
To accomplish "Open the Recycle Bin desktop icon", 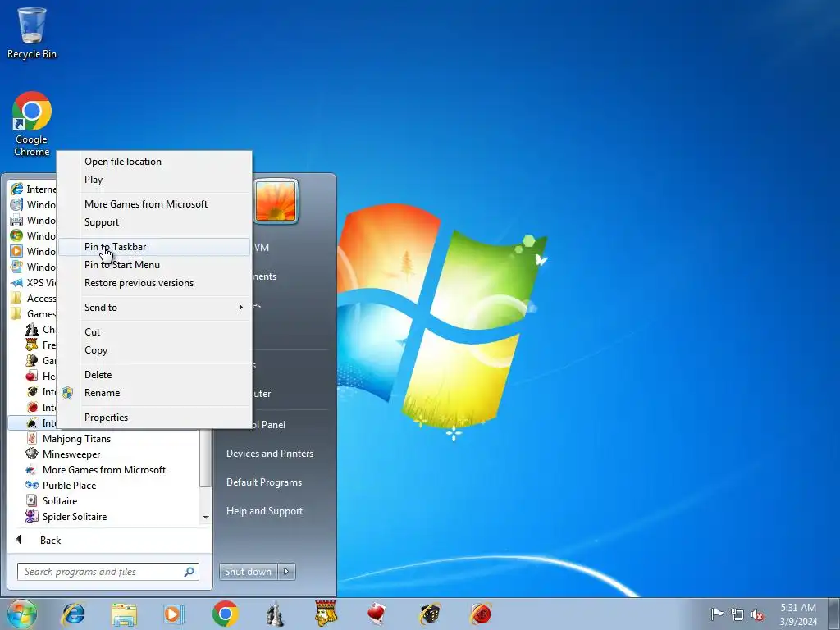I will point(32,33).
